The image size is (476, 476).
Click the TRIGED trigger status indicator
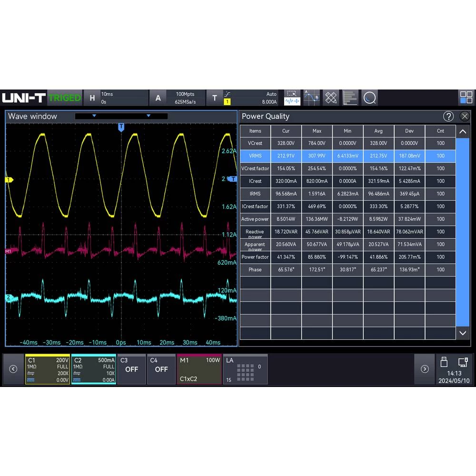(x=64, y=98)
